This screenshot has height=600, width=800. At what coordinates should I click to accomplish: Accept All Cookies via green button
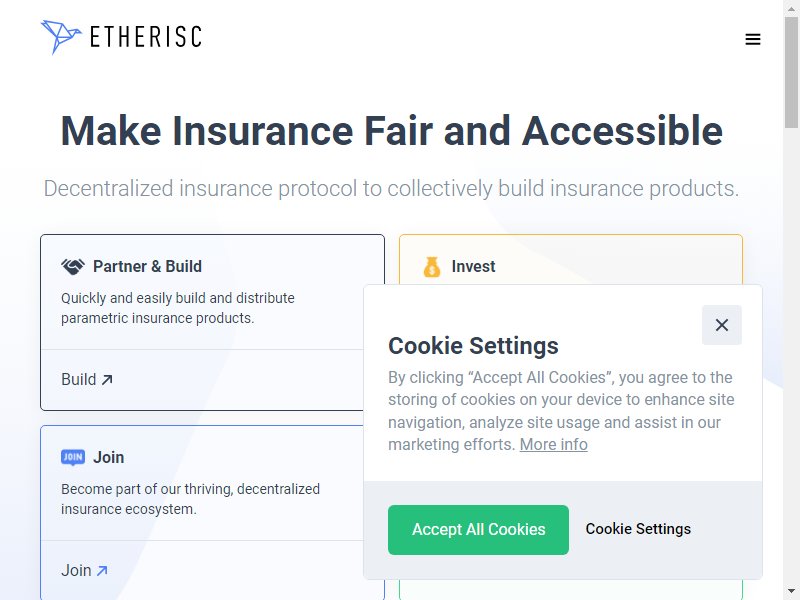[478, 530]
